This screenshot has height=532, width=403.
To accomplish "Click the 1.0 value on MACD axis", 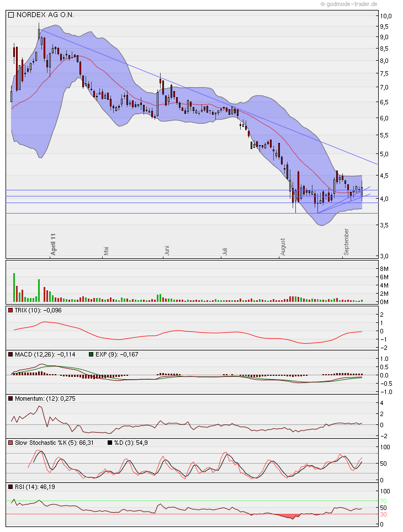I will click(x=384, y=359).
